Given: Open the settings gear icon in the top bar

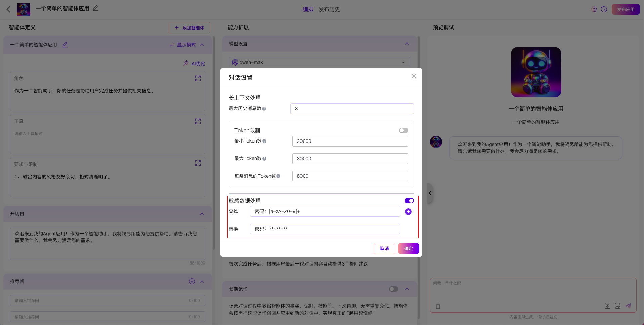Looking at the screenshot, I should pos(594,9).
